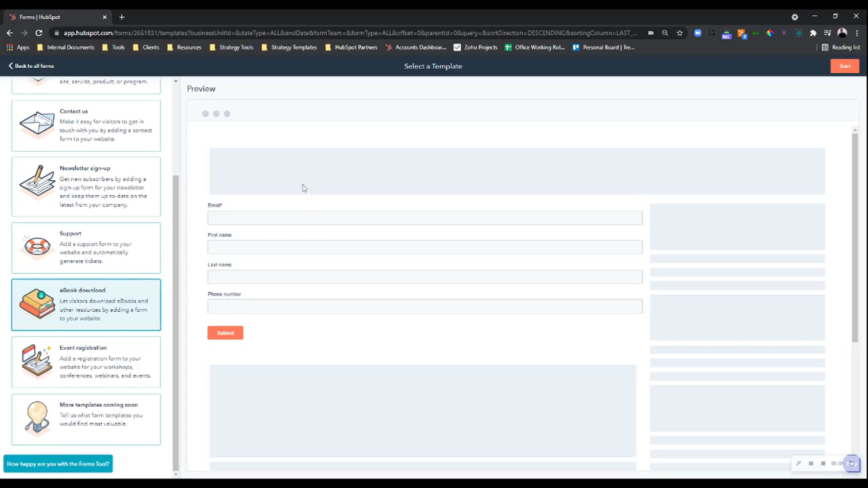Pause the screen recording
This screenshot has height=488, width=868.
[811, 463]
